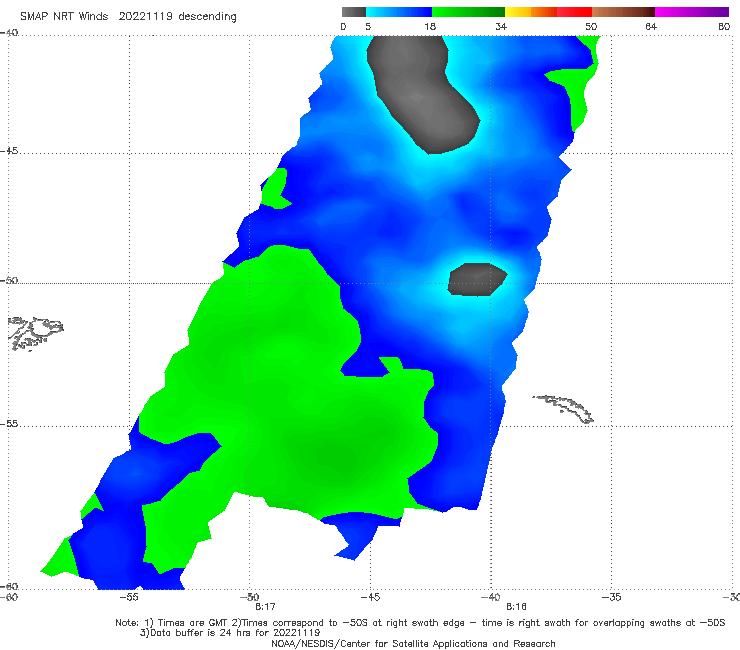This screenshot has height=650, width=740.
Task: Click the title text 'SMAP NRT Winds 20221119 descending'
Action: pos(128,16)
